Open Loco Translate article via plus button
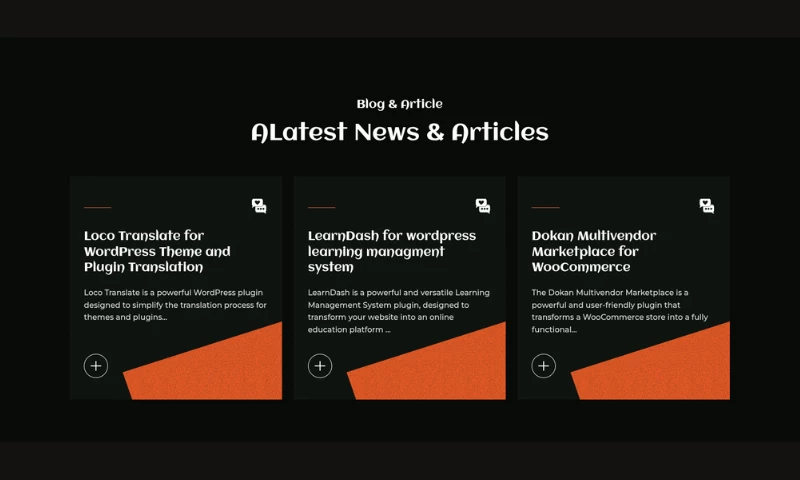 (96, 366)
